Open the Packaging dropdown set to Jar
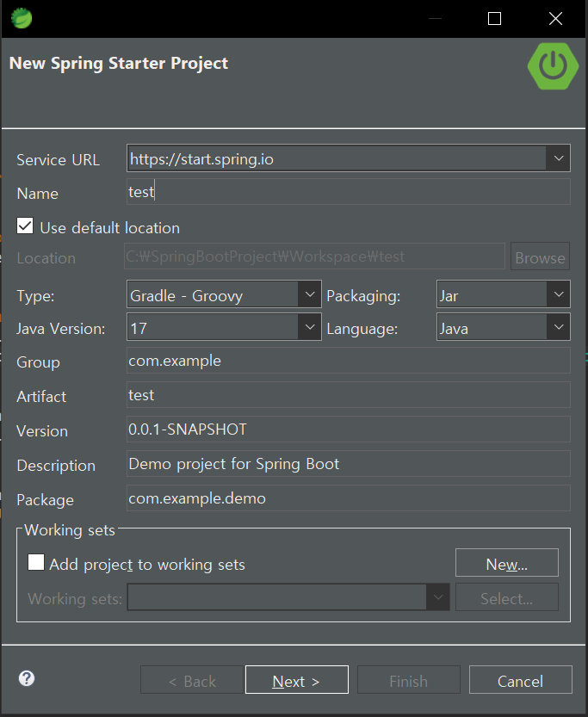This screenshot has height=717, width=588. point(558,295)
